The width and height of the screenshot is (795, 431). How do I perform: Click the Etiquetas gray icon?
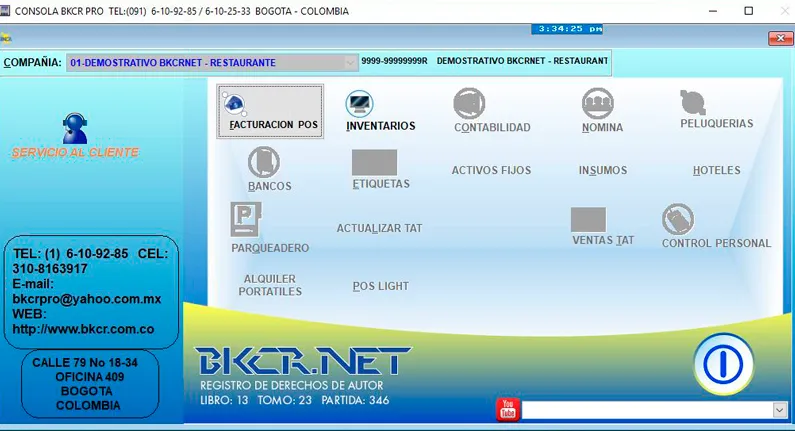pos(374,162)
